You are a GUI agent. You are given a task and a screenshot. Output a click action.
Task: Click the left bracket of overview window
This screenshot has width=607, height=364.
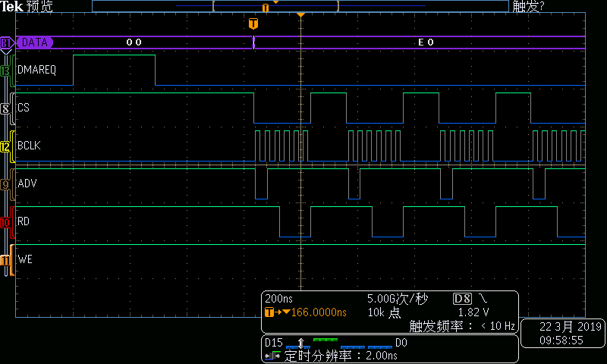213,6
